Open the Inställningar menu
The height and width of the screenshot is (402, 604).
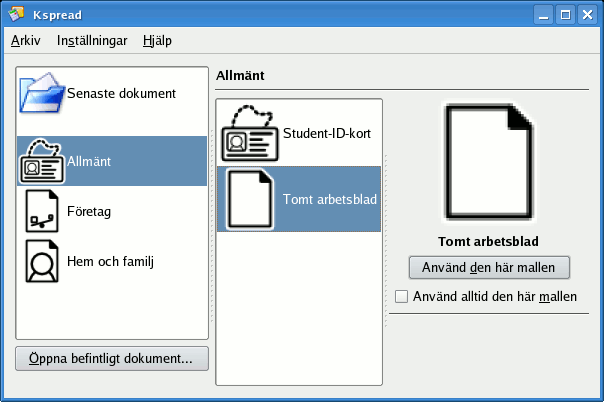click(92, 41)
